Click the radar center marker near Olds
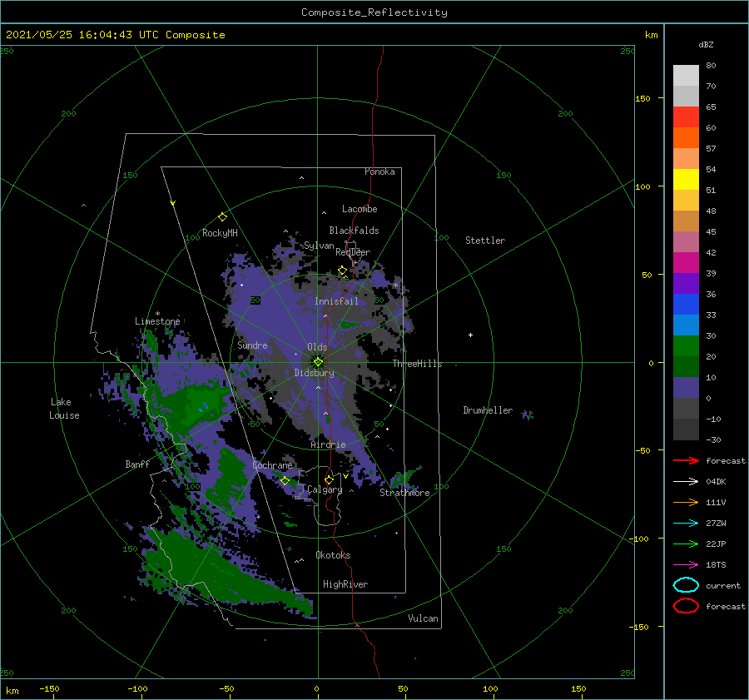This screenshot has width=749, height=700. 318,362
